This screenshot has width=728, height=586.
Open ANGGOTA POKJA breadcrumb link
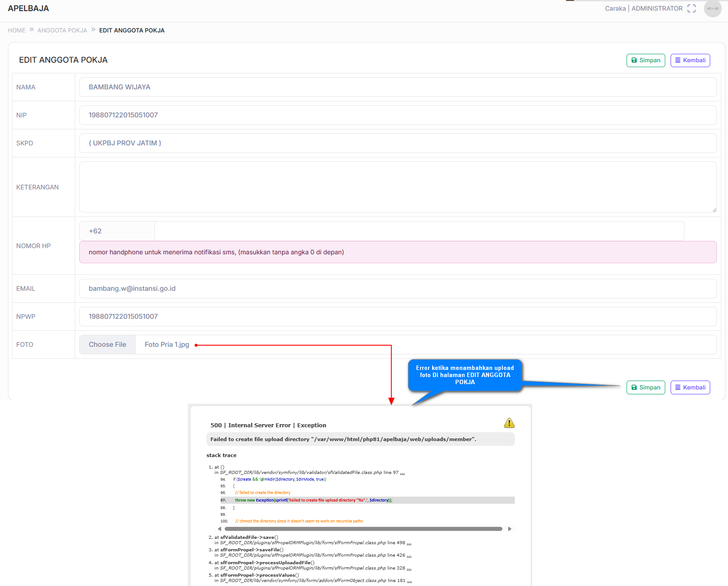(62, 30)
